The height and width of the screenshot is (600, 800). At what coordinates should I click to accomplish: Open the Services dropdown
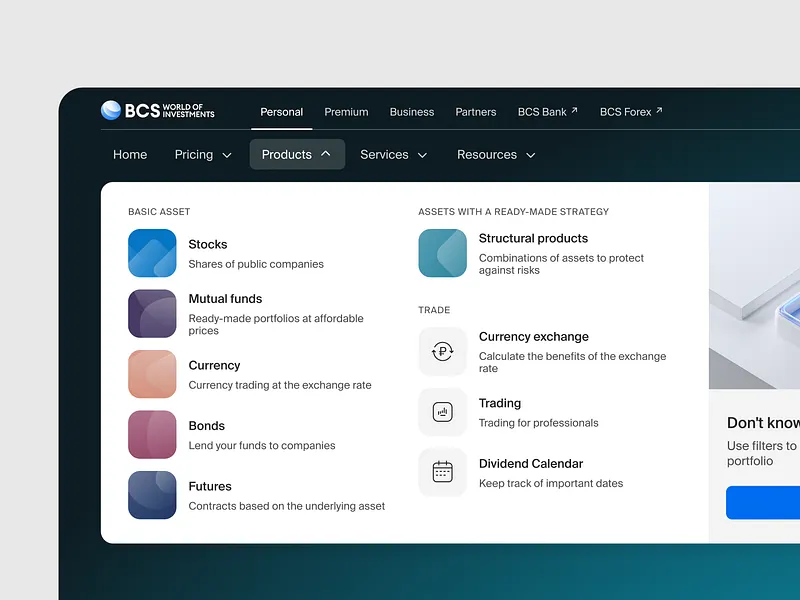pos(394,154)
